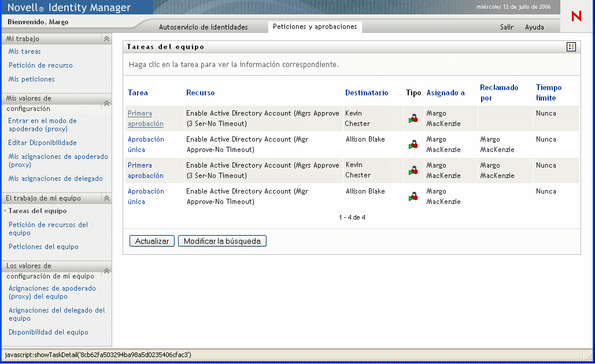Click the type icon in the first Kevin Chester row
The image size is (595, 364).
point(413,118)
